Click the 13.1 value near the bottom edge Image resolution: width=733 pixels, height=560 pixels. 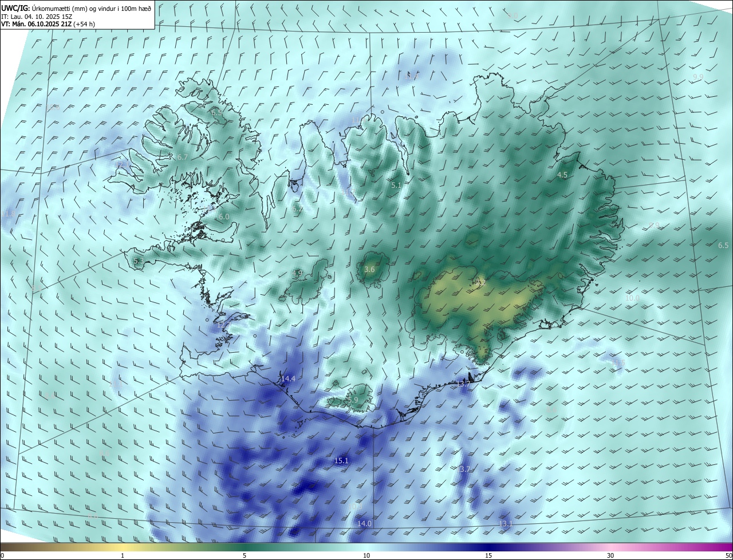(506, 524)
